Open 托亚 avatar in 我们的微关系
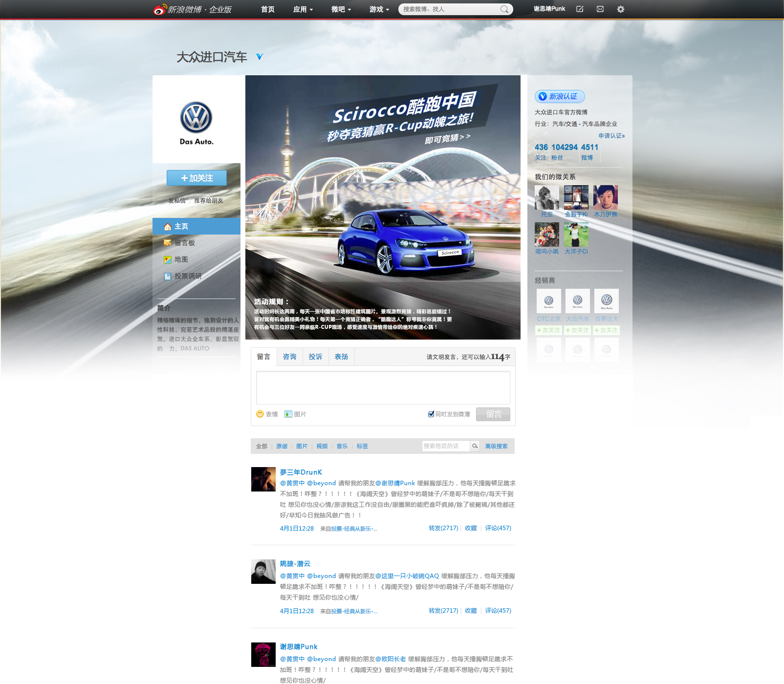Screen dimensions: 784x684 tap(547, 197)
